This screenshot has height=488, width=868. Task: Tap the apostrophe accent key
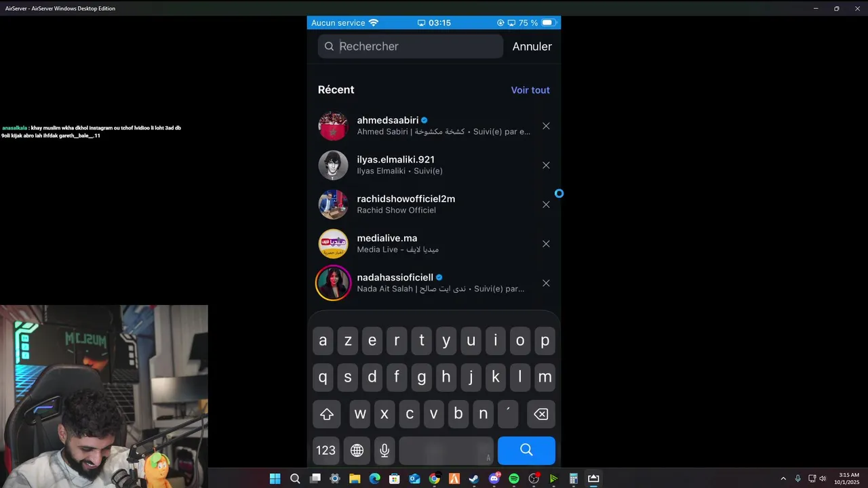coord(508,414)
